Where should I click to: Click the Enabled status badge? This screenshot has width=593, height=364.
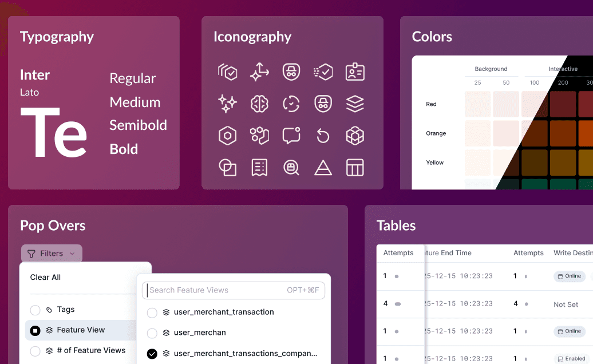571,359
